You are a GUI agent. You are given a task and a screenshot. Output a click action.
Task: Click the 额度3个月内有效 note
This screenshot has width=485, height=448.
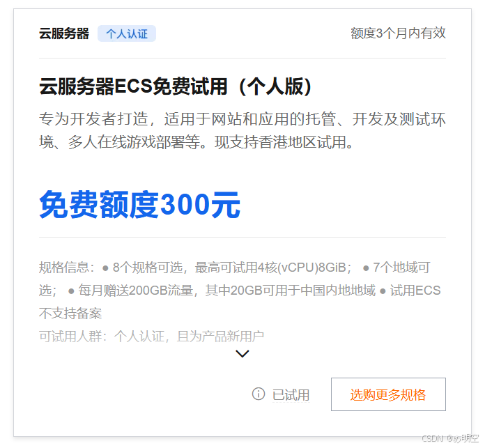pos(398,33)
